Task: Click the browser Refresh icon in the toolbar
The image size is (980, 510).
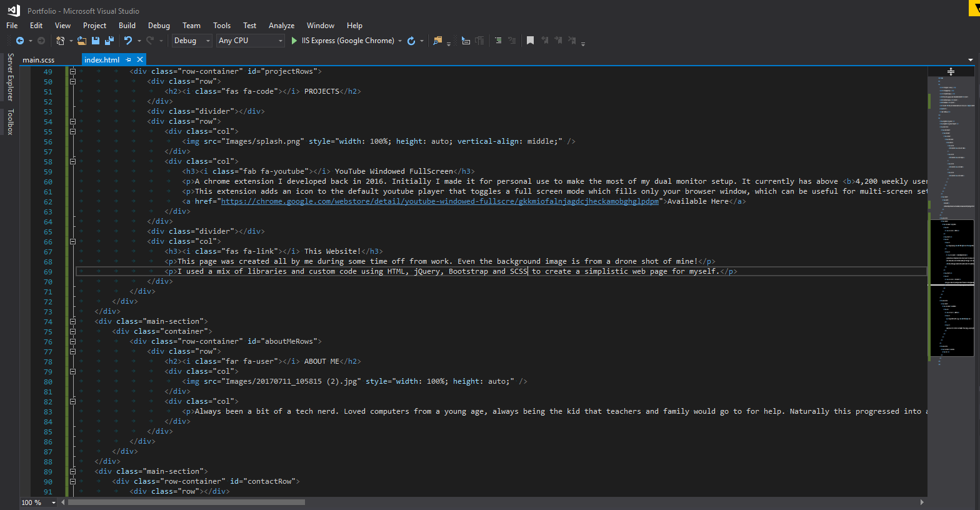Action: [x=411, y=41]
